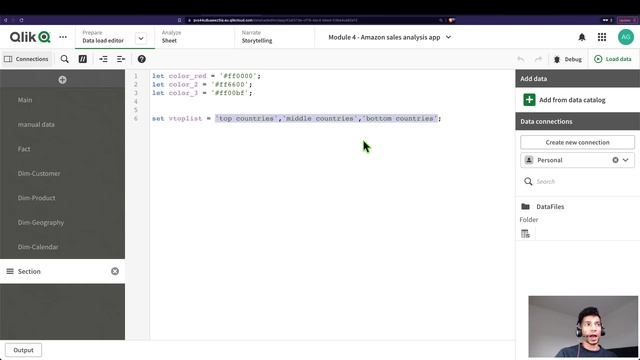The width and height of the screenshot is (640, 360).
Task: Redo the last script edit
Action: (538, 59)
